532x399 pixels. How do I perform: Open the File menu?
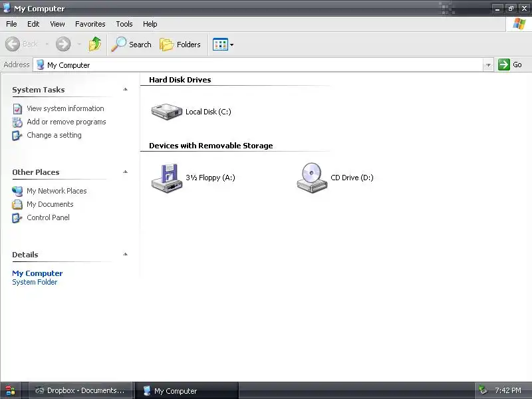[x=11, y=24]
